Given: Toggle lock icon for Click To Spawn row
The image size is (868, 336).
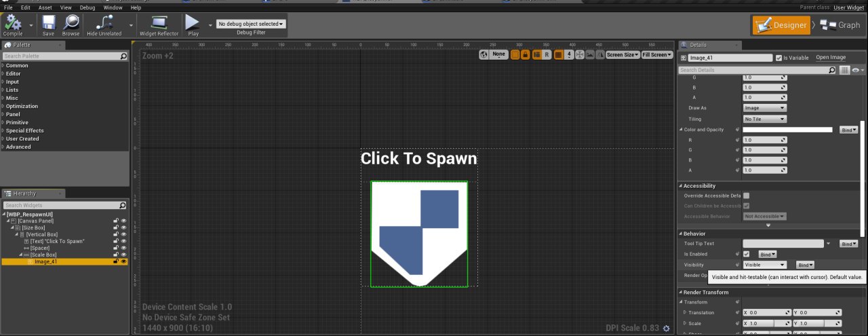Looking at the screenshot, I should click(116, 241).
